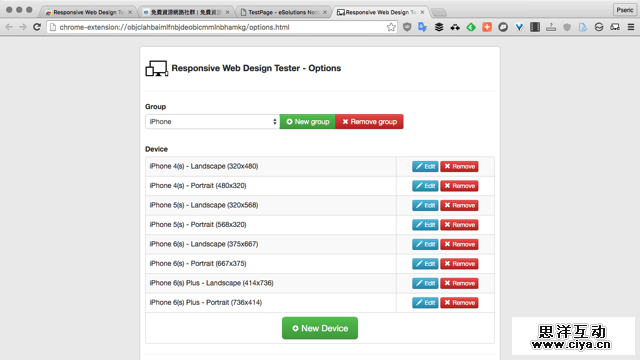Close the TestPage - eSolutions tab
640x360 pixels.
325,12
